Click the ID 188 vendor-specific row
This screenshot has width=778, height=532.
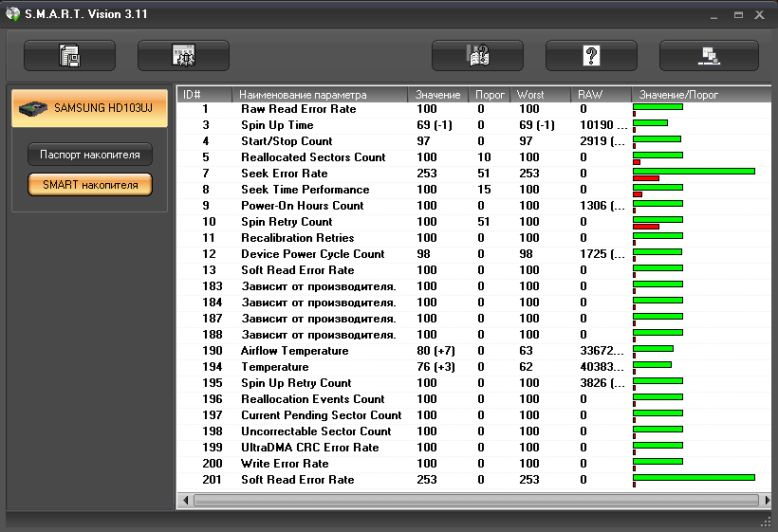473,335
